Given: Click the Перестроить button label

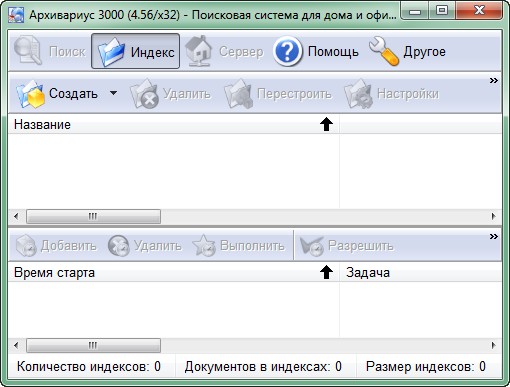Looking at the screenshot, I should pos(294,94).
